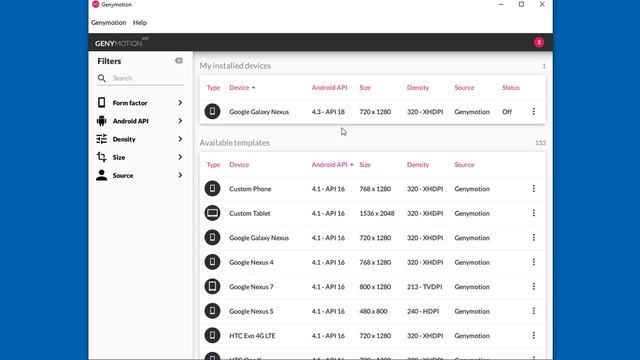
Task: Sort available templates by Density column
Action: 418,164
